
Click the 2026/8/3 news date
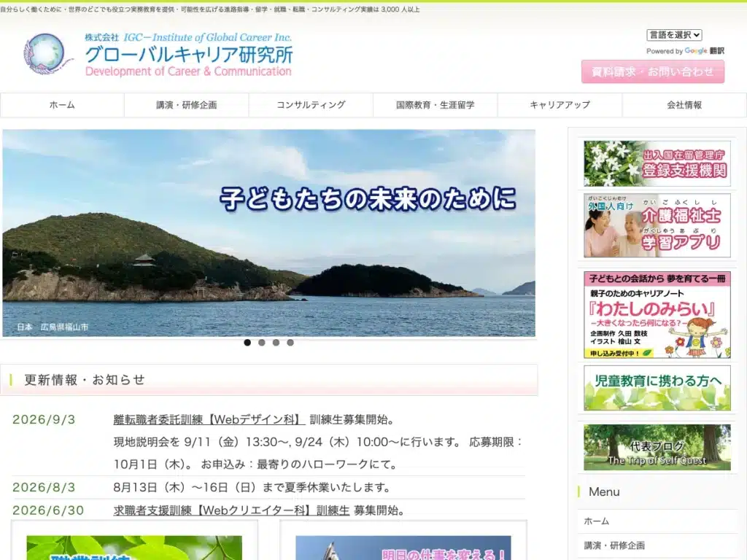coord(44,488)
